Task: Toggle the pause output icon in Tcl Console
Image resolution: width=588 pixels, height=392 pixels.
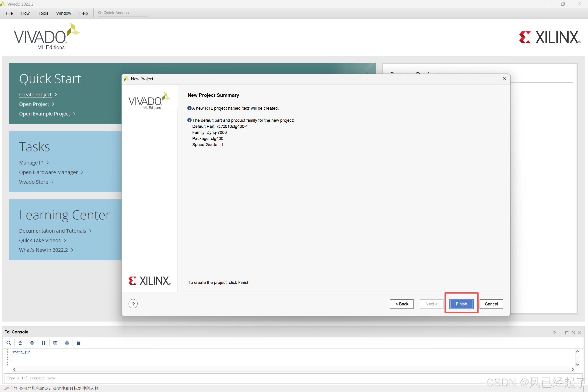Action: point(43,343)
